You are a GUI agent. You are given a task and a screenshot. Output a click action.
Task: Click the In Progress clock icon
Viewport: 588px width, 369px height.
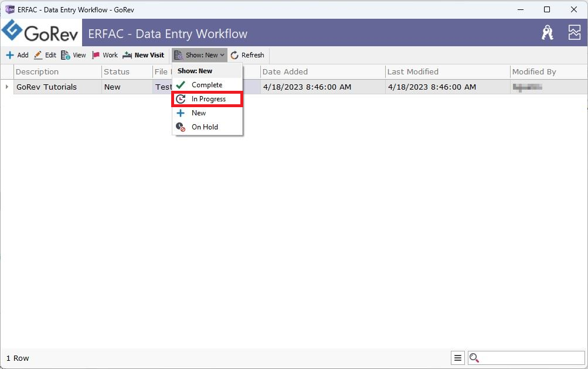[181, 99]
